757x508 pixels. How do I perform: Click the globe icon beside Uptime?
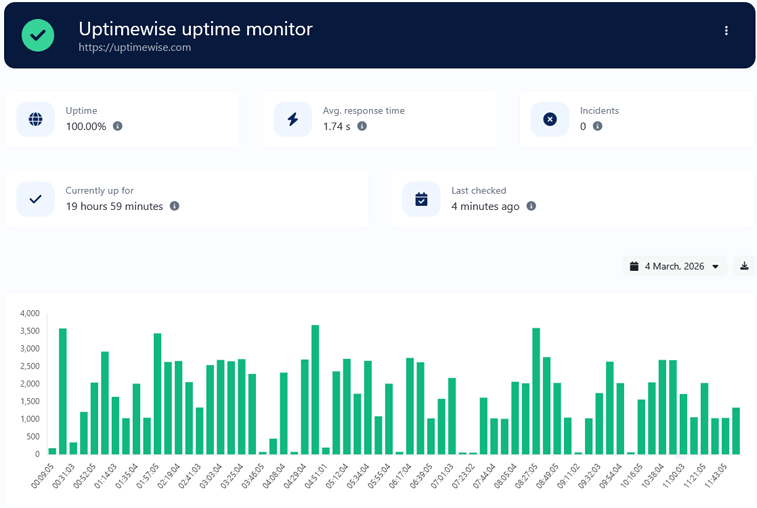(x=36, y=119)
